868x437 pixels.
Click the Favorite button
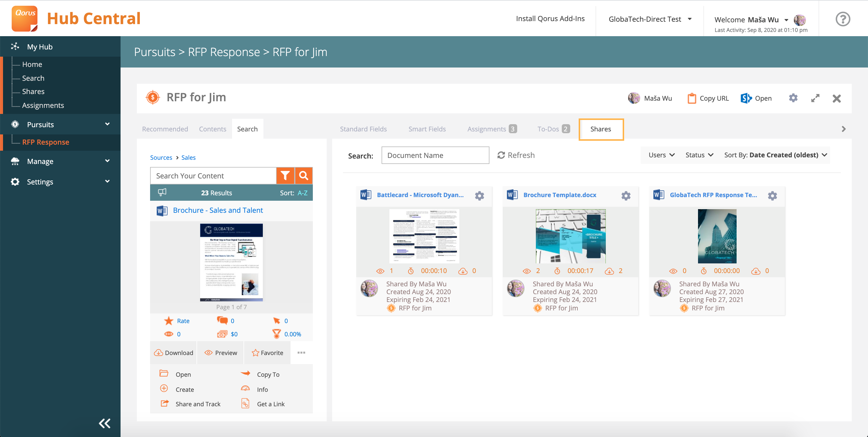coord(267,352)
